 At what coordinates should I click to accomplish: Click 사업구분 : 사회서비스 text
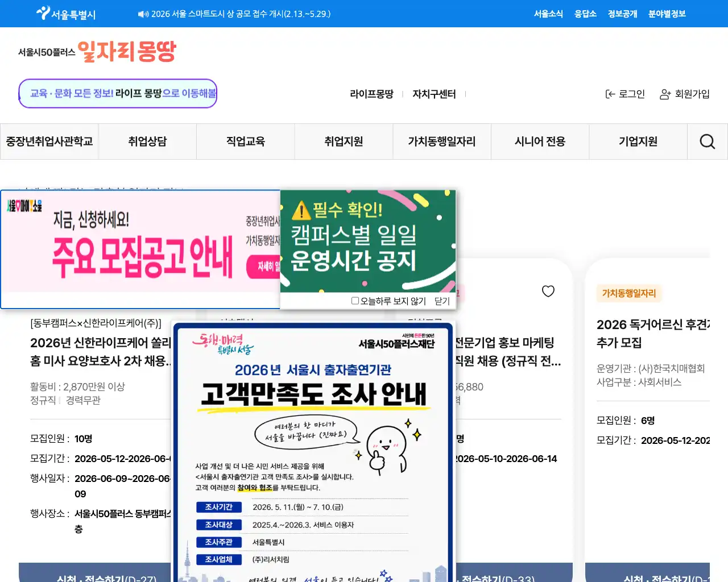(639, 382)
